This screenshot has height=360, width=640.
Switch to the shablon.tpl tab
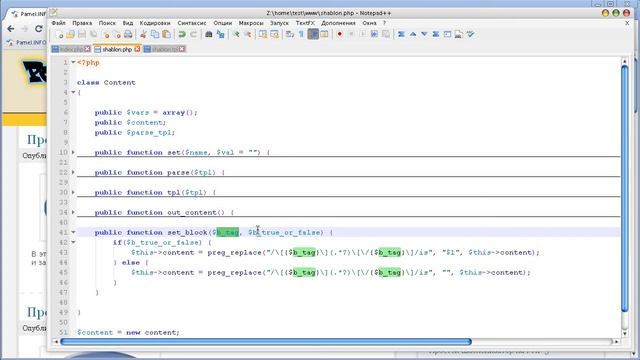164,49
